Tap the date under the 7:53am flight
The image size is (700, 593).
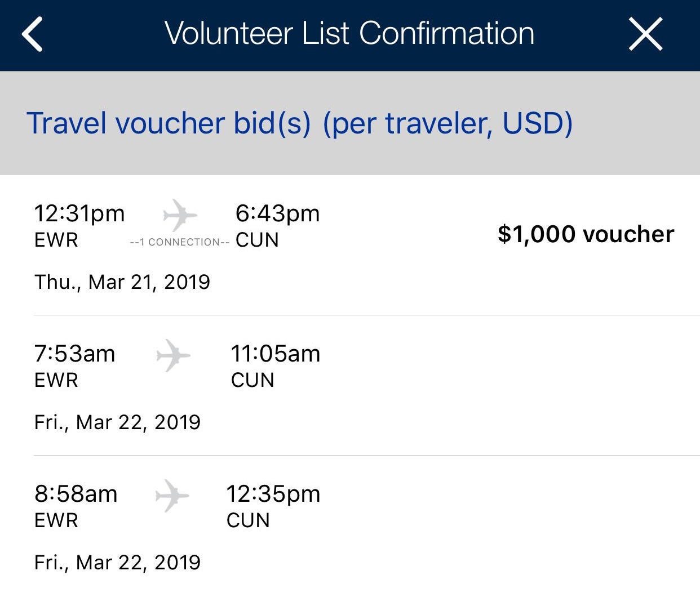[x=117, y=422]
